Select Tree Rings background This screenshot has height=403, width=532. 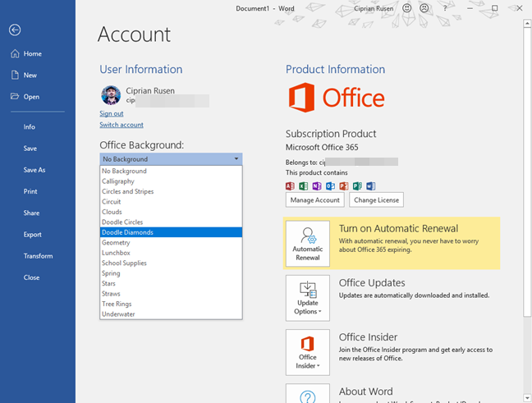(171, 304)
